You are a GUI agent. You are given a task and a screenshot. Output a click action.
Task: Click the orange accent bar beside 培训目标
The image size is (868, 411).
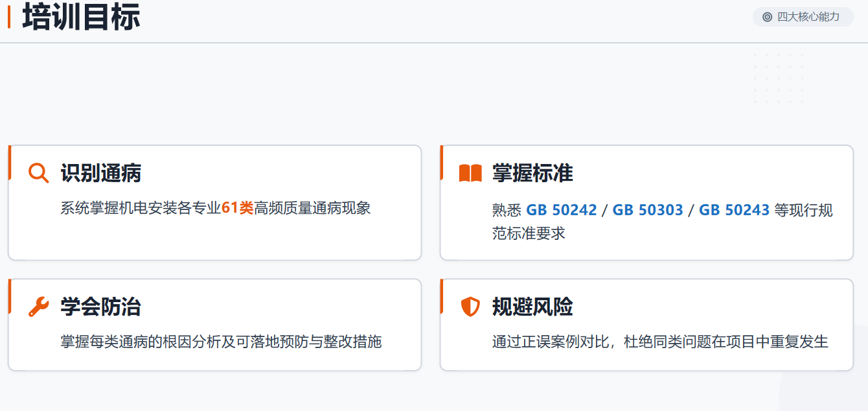coord(9,17)
